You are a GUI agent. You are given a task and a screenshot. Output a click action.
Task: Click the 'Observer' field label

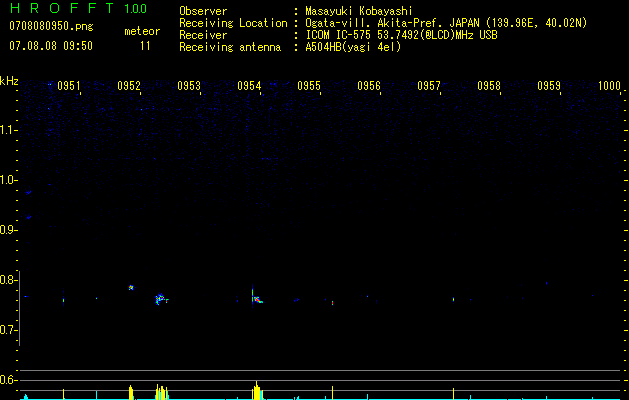click(x=203, y=11)
